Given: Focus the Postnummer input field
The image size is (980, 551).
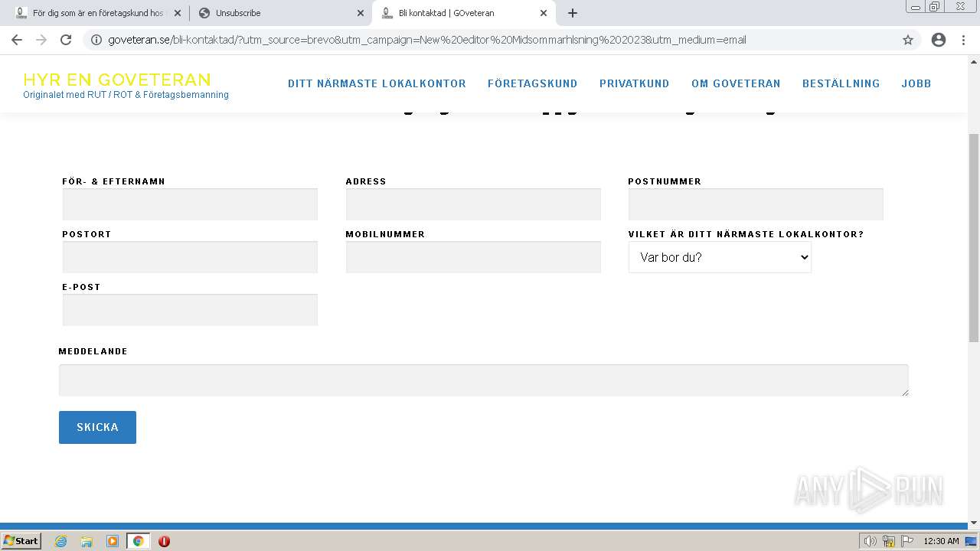Looking at the screenshot, I should 756,204.
